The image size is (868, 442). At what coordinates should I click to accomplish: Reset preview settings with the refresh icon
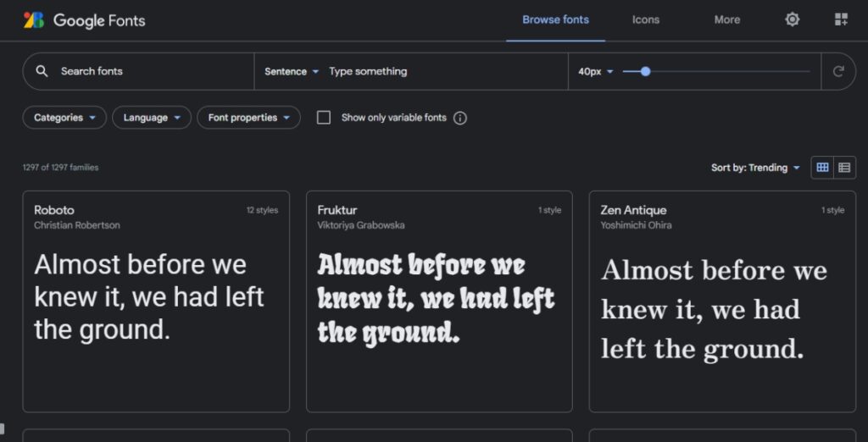[838, 71]
